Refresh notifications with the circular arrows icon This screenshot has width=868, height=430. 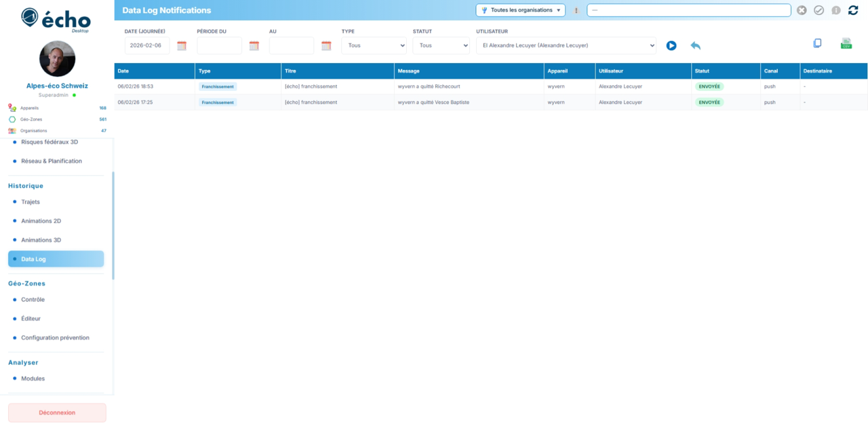click(853, 10)
